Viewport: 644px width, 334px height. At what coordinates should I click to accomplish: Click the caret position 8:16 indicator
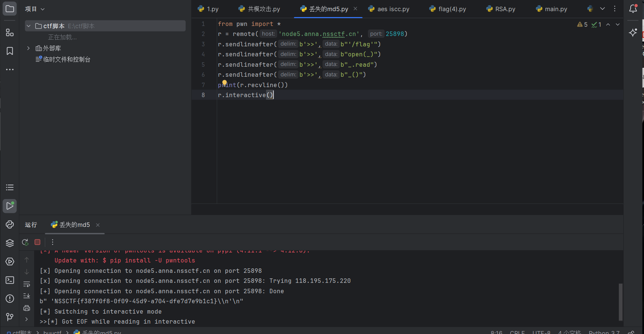(497, 332)
